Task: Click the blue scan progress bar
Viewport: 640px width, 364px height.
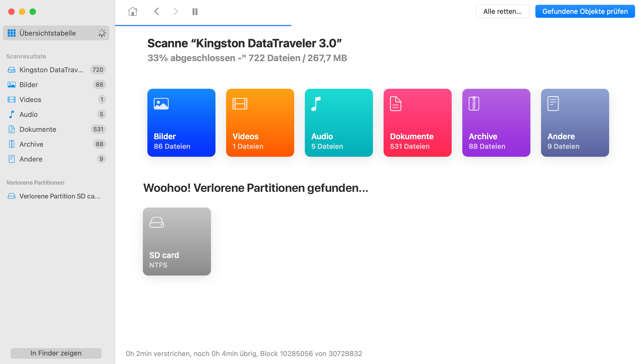Action: (203, 26)
